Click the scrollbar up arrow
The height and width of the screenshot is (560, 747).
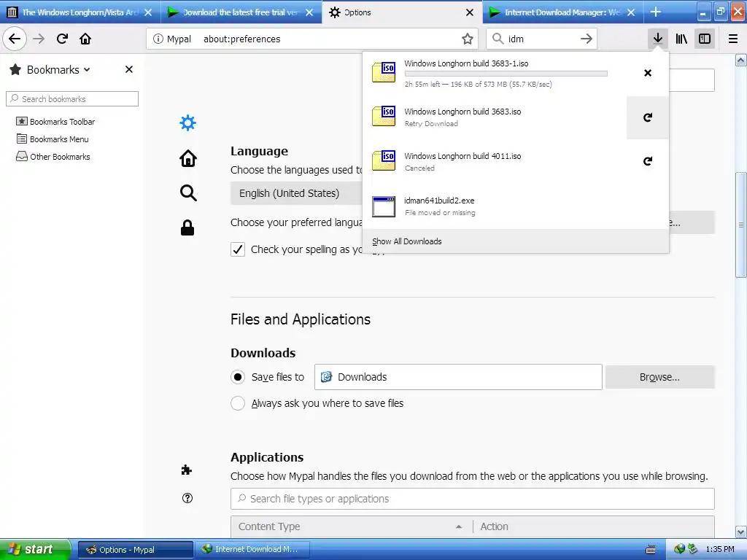[741, 60]
